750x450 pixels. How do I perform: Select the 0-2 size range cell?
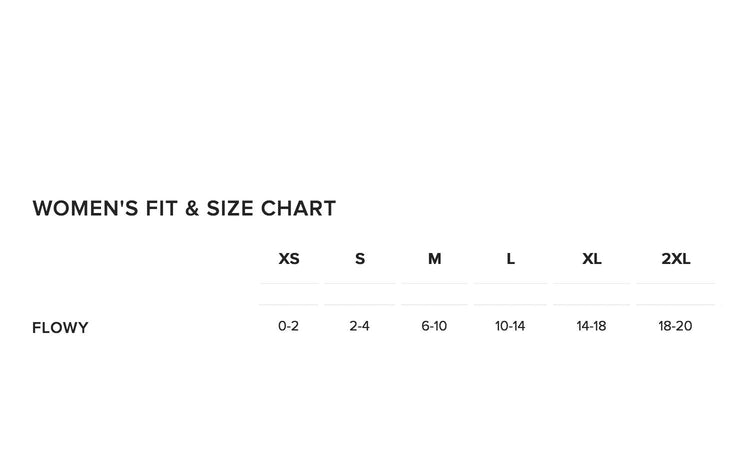click(x=289, y=326)
